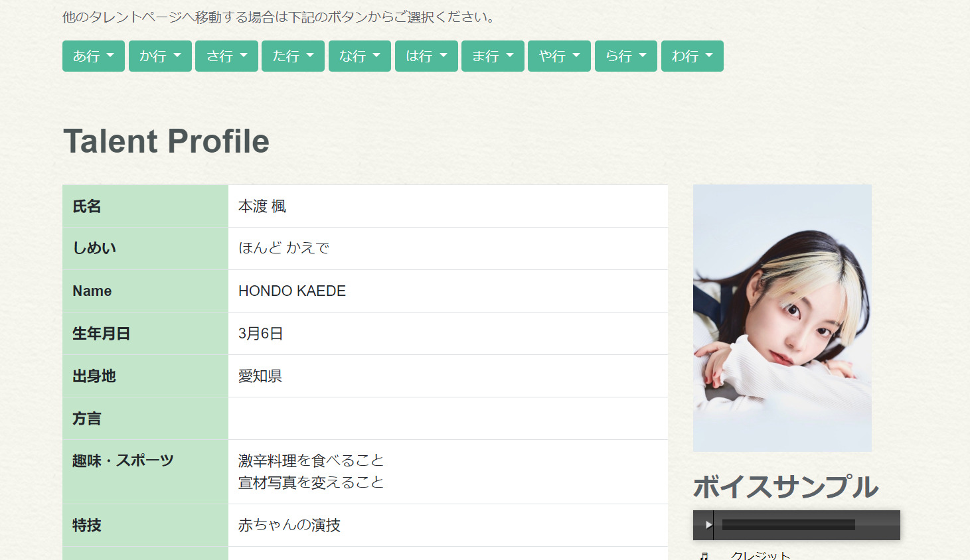Expand the や行 dropdown

pyautogui.click(x=559, y=56)
